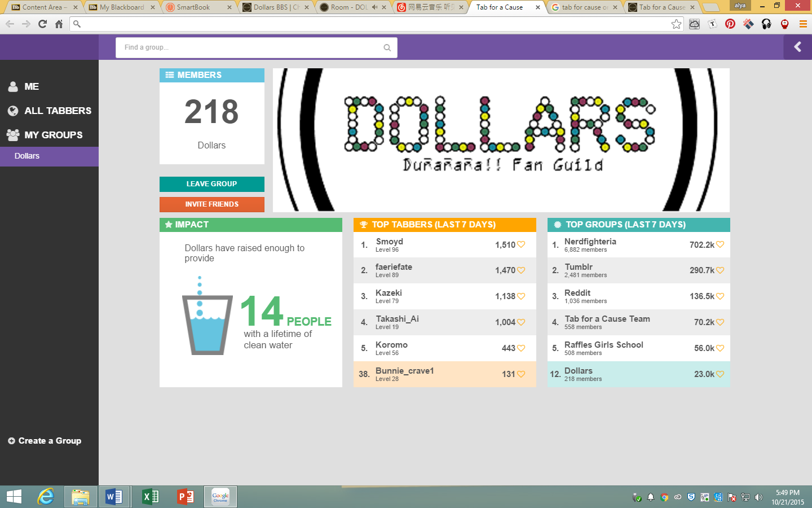Click the heart icon beside Reddit's 136.5k

click(x=720, y=296)
